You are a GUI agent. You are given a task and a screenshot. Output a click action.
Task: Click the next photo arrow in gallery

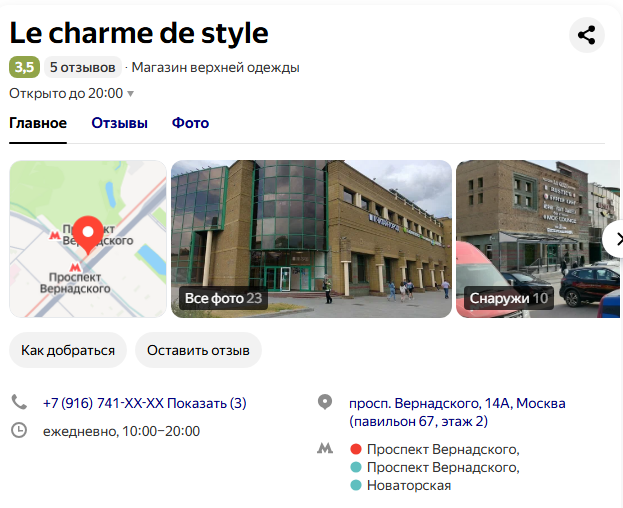click(x=613, y=240)
